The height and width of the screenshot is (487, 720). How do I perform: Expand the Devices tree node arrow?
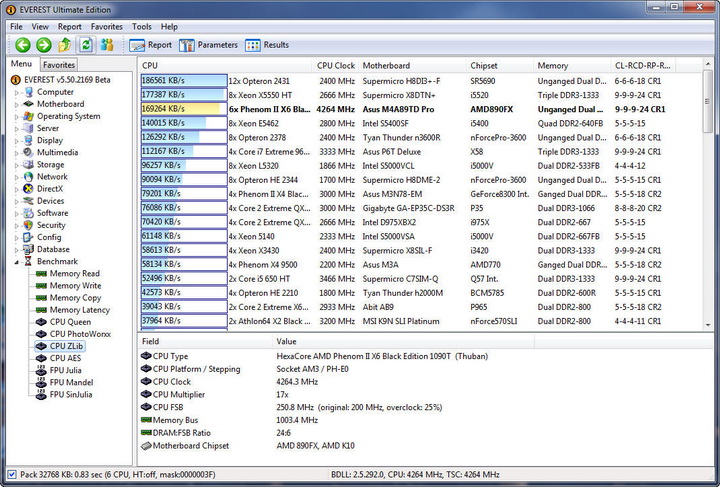coord(17,202)
